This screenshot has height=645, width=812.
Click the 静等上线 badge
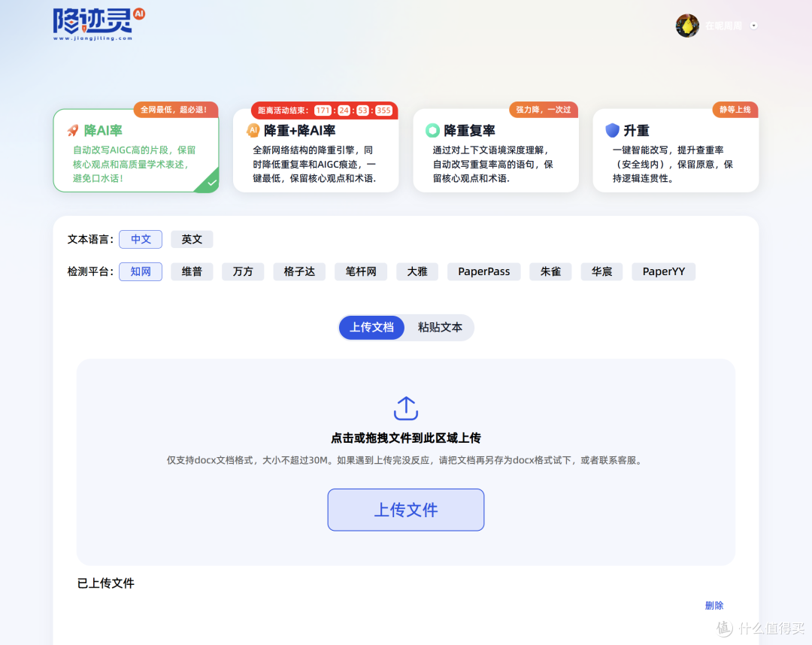tap(735, 110)
